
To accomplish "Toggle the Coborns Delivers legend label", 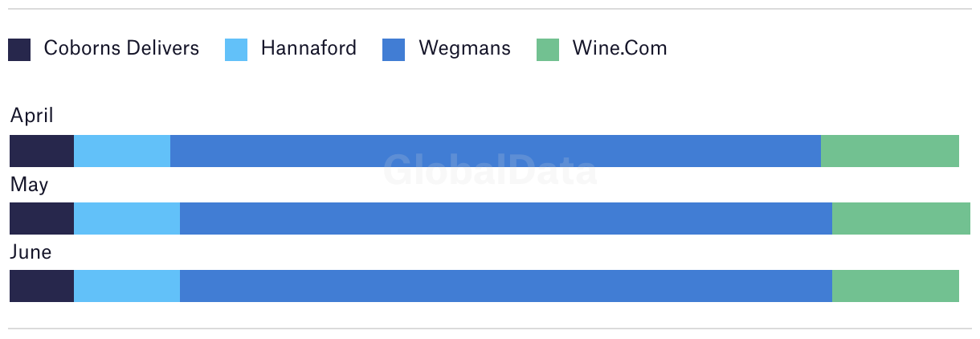I will tap(121, 48).
